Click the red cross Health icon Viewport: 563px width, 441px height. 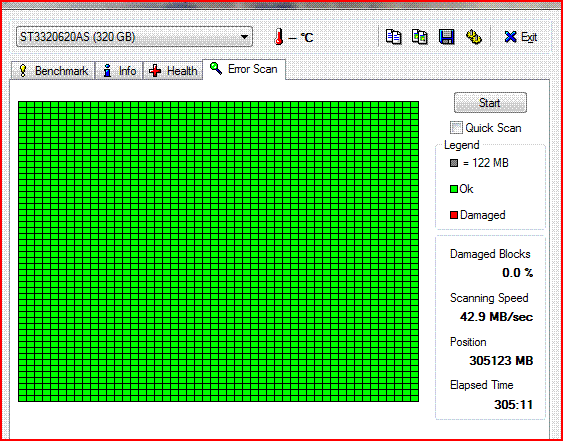155,71
